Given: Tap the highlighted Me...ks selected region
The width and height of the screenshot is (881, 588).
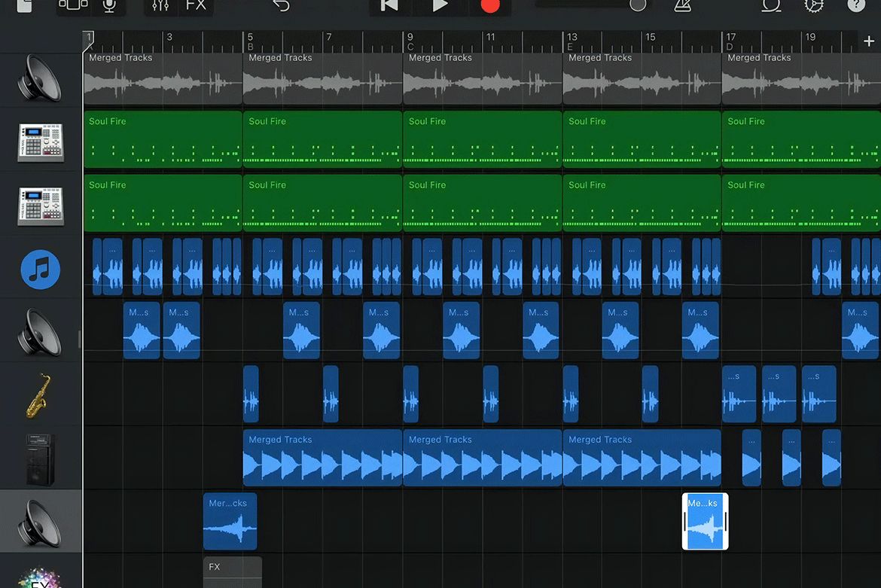Looking at the screenshot, I should (705, 521).
